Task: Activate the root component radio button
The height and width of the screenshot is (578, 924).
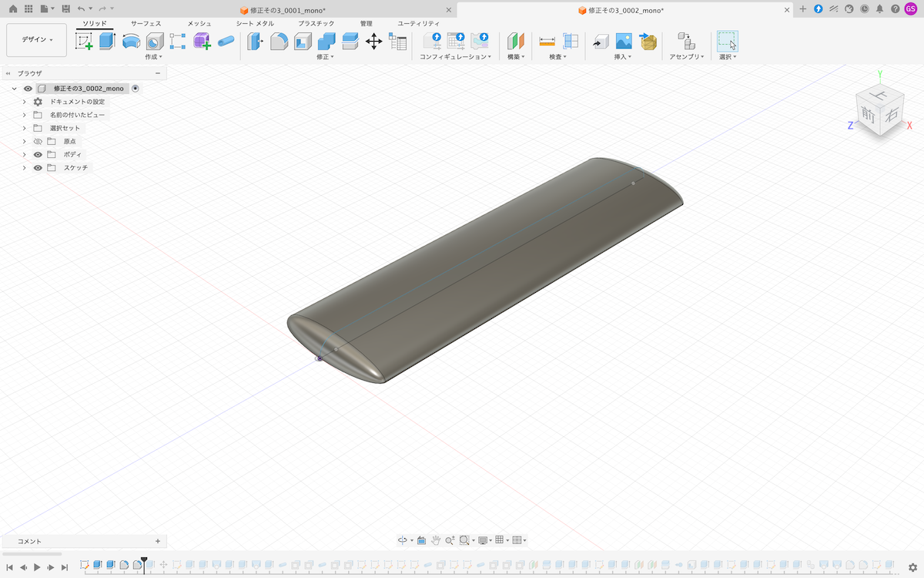Action: (136, 89)
